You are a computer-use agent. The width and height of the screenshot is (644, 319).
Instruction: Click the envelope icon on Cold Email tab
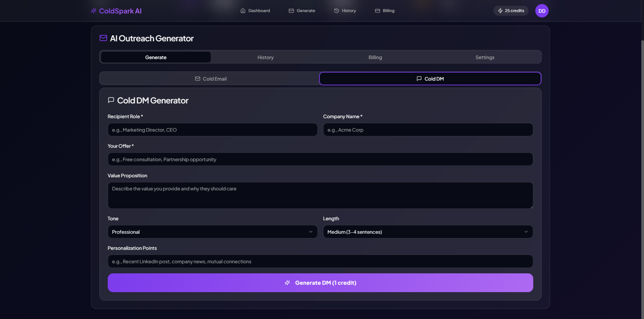[198, 79]
